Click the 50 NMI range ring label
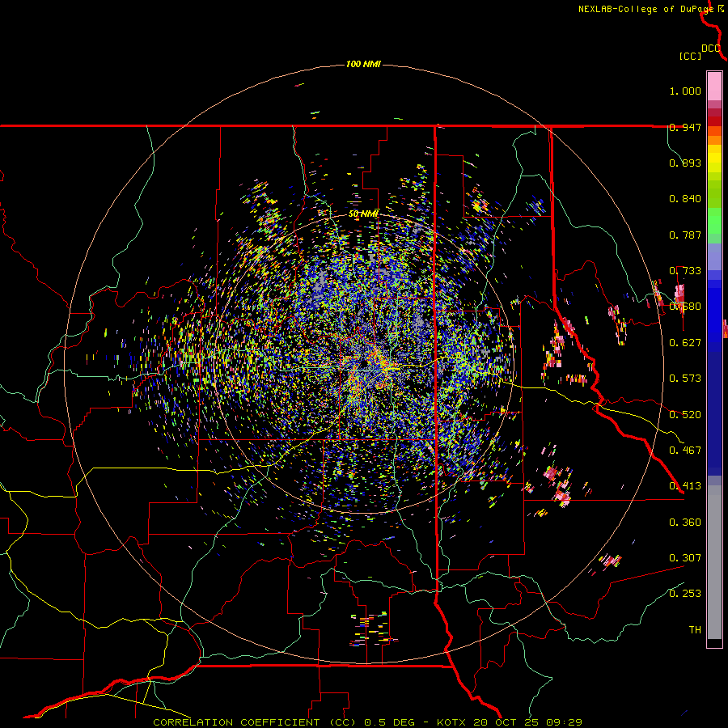Viewport: 728px width, 728px height. (363, 214)
